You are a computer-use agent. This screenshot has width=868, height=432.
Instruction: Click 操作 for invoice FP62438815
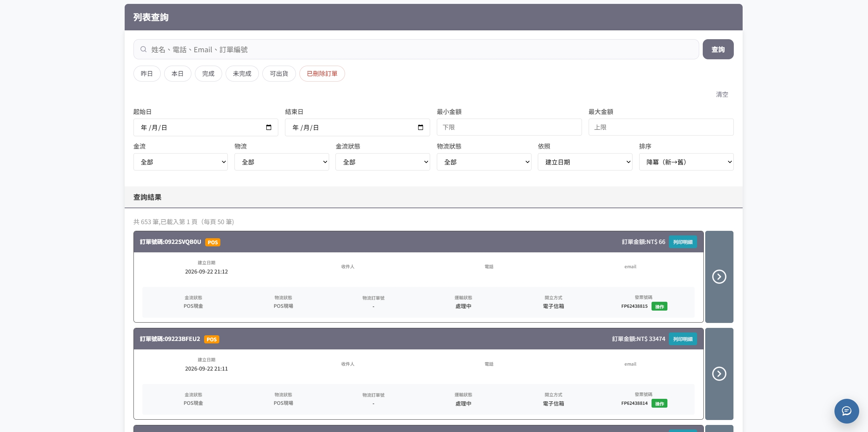(659, 306)
